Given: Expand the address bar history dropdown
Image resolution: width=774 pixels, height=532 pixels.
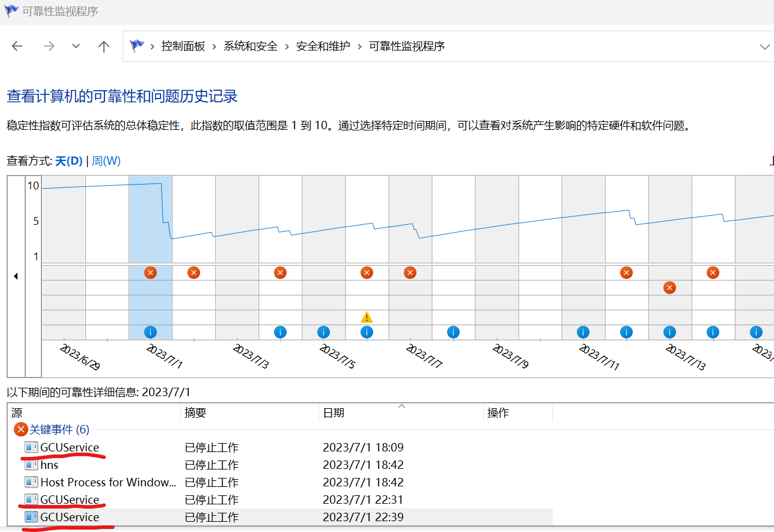Looking at the screenshot, I should coord(764,46).
